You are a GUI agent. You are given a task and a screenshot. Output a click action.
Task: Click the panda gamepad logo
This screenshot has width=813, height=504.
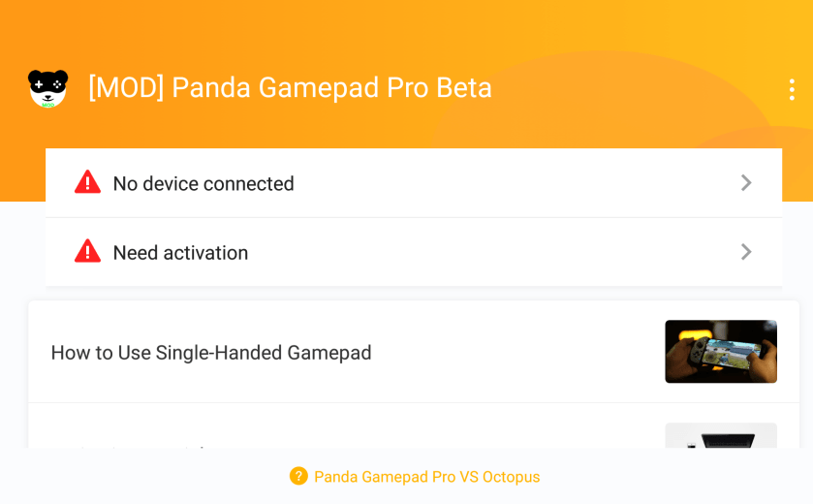(47, 88)
